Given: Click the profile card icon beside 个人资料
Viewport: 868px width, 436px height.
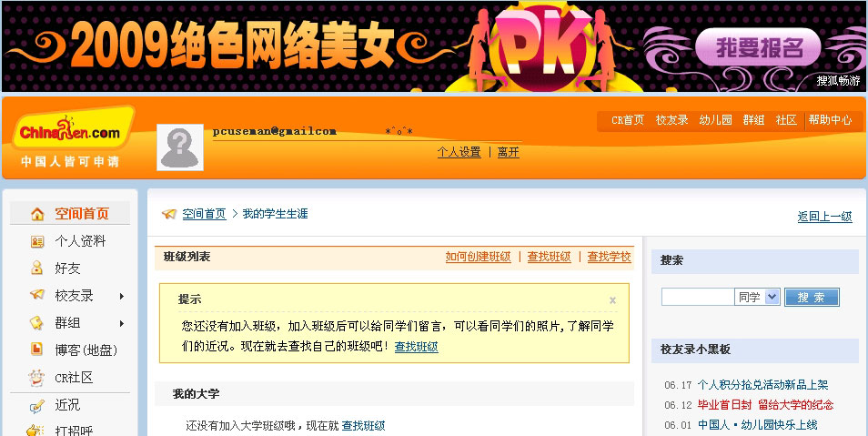Looking at the screenshot, I should click(37, 241).
